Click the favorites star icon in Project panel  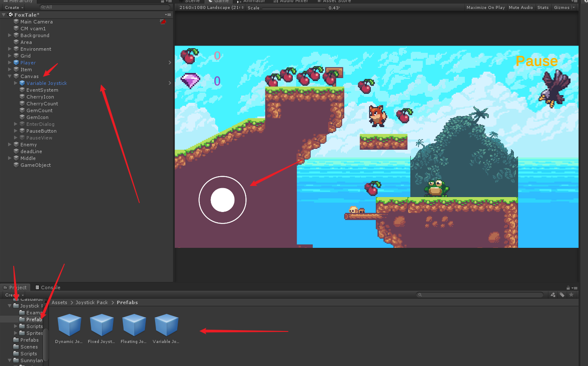click(571, 294)
